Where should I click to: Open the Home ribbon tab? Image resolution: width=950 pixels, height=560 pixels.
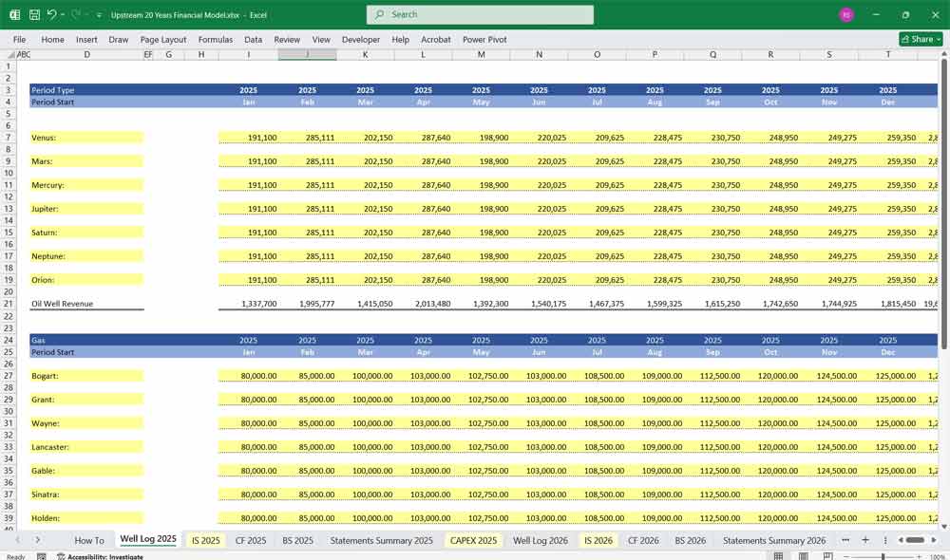click(x=52, y=39)
